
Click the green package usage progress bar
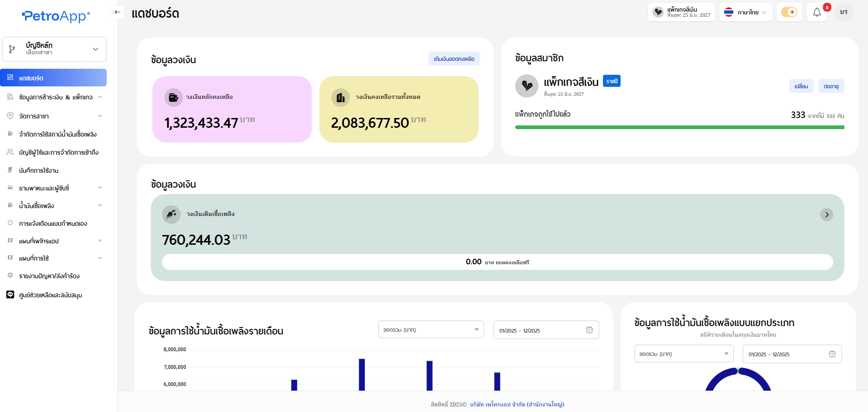[x=679, y=127]
